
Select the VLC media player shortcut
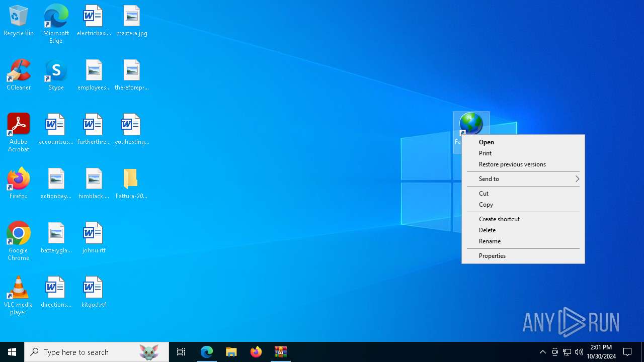coord(19,296)
